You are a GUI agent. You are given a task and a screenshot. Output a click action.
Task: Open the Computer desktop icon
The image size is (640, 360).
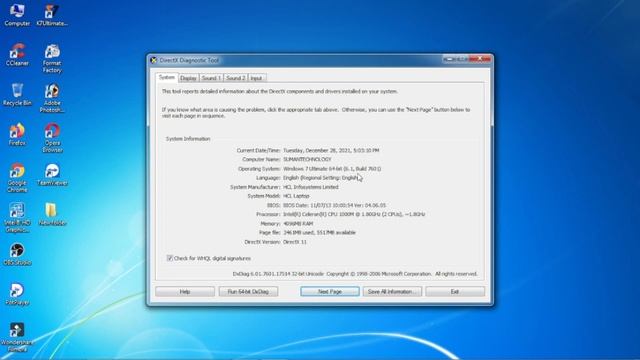17,15
